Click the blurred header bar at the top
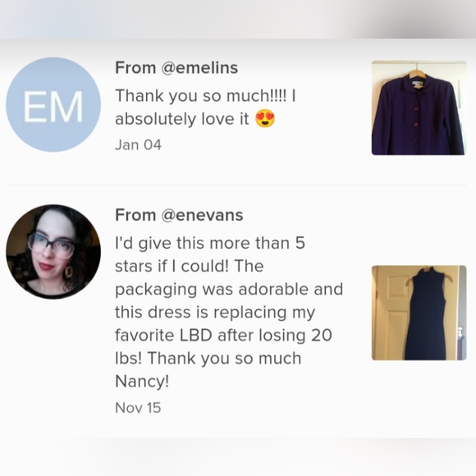Viewport: 476px width, 476px height. click(x=238, y=19)
